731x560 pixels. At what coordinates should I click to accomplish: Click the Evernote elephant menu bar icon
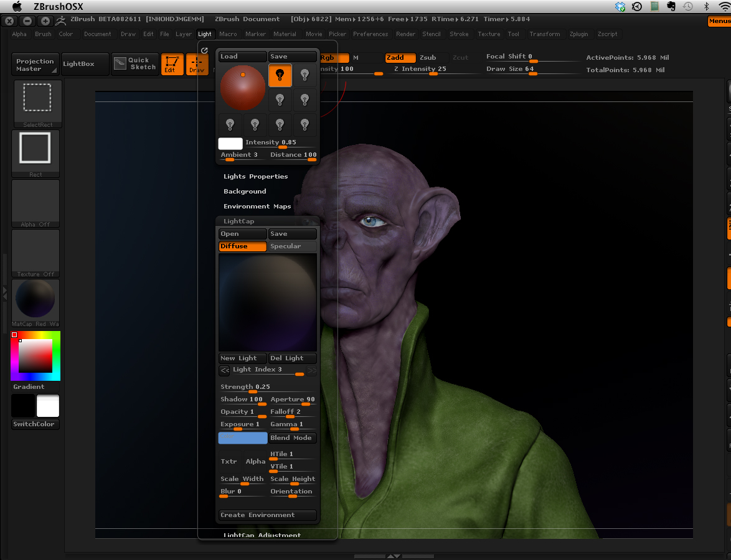[671, 6]
